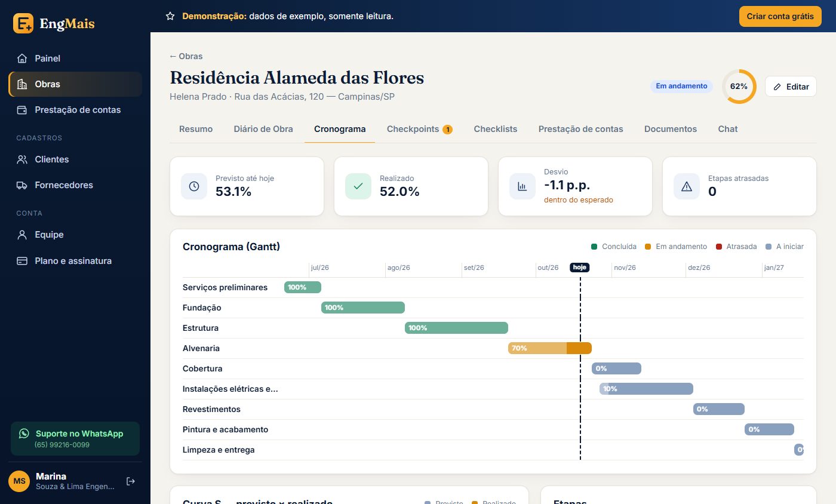Select the Cronograma tab
Screen dimensions: 836x504
[340, 129]
